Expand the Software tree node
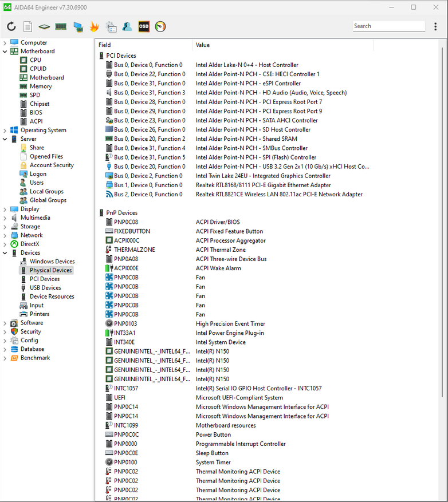448x502 pixels. point(5,323)
